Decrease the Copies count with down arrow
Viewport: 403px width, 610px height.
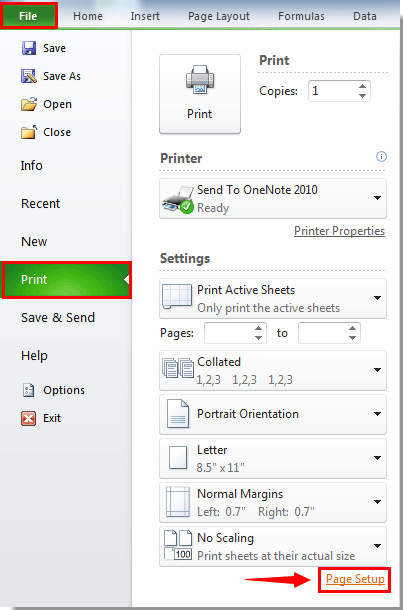pyautogui.click(x=362, y=96)
